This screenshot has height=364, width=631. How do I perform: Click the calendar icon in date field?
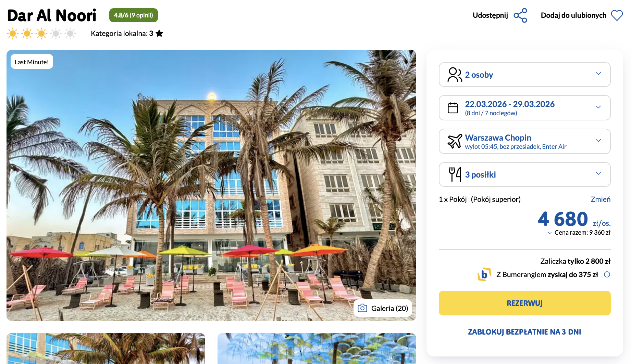(453, 108)
